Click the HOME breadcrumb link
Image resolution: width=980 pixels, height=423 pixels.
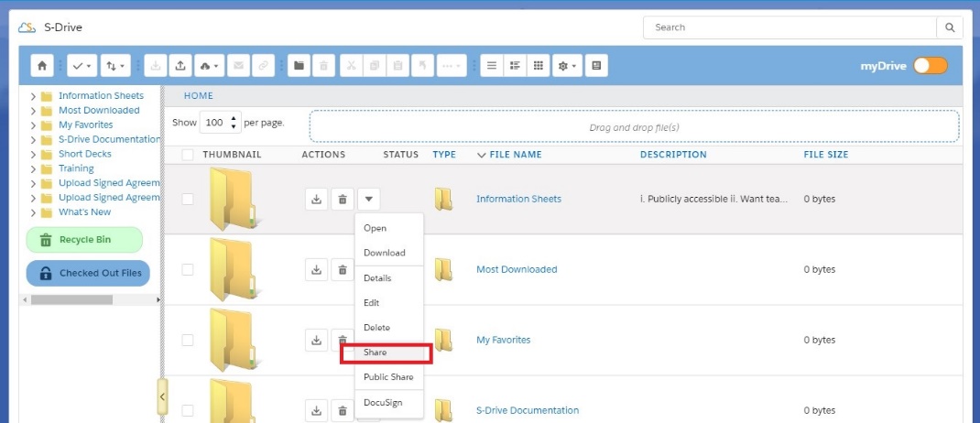198,95
